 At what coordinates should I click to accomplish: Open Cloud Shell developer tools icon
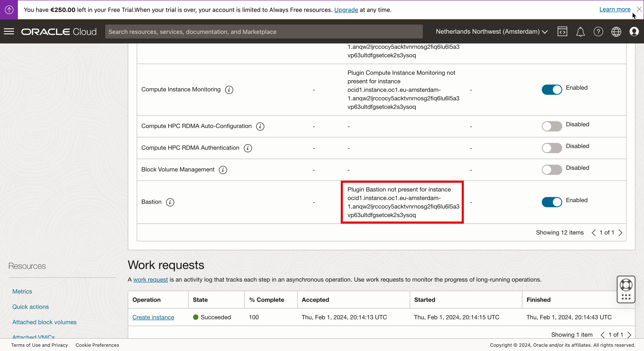[x=562, y=32]
